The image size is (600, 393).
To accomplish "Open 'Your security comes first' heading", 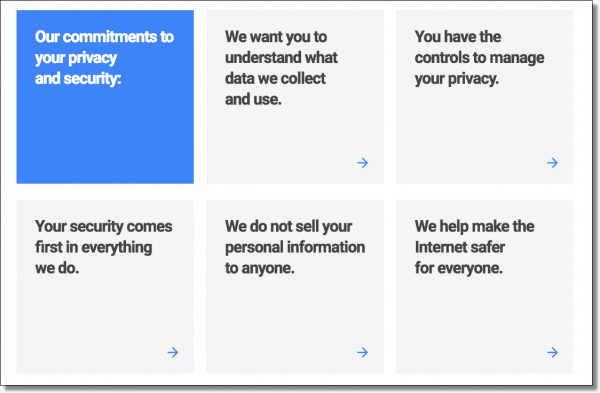I will click(x=104, y=247).
